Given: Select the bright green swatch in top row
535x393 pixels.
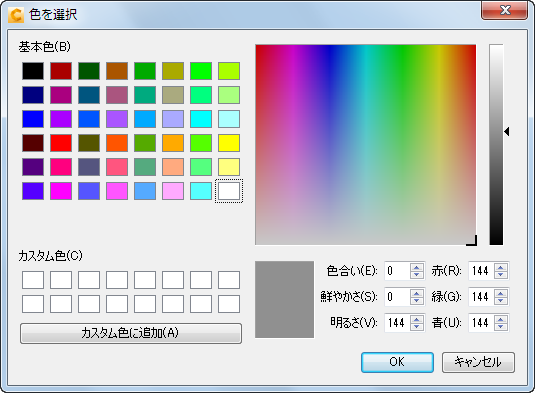Looking at the screenshot, I should 201,71.
